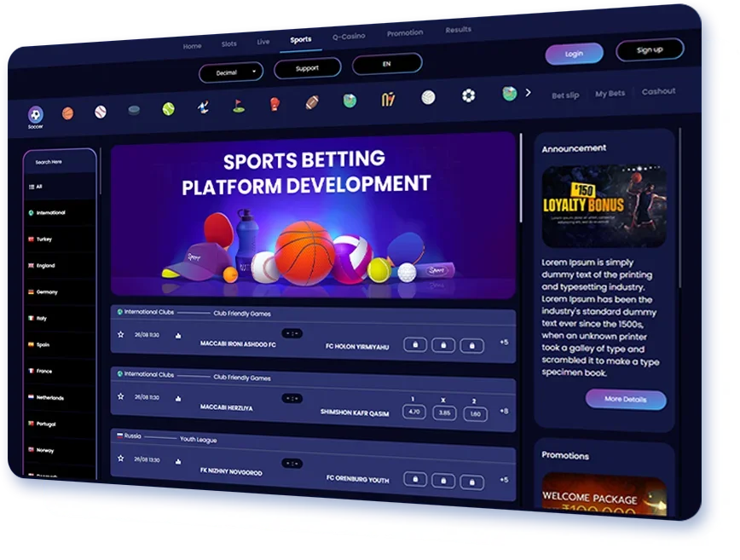Select England in the country list

pyautogui.click(x=60, y=266)
